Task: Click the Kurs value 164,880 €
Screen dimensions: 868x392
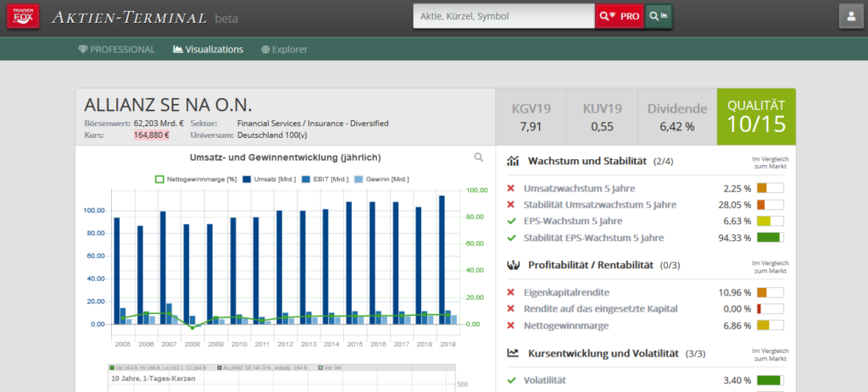Action: (x=151, y=135)
